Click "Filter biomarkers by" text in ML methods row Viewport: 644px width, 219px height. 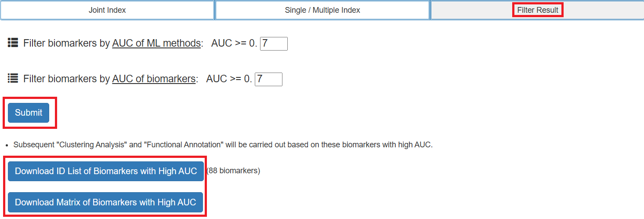point(66,44)
